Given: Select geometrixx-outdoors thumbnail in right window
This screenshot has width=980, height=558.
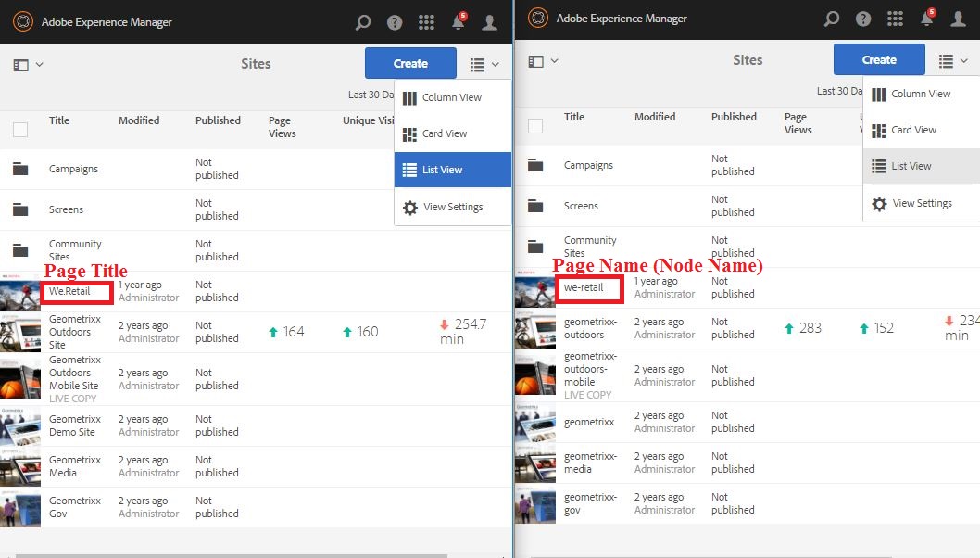Looking at the screenshot, I should [x=535, y=328].
